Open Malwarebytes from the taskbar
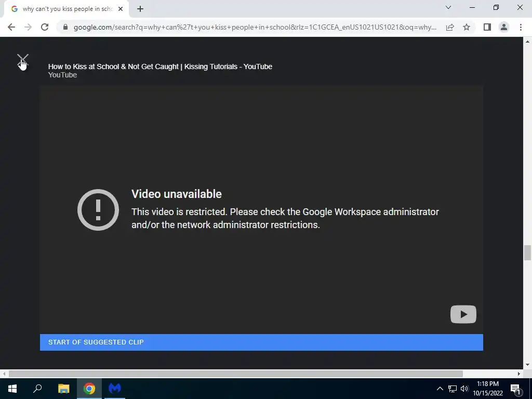The image size is (532, 399). tap(115, 389)
